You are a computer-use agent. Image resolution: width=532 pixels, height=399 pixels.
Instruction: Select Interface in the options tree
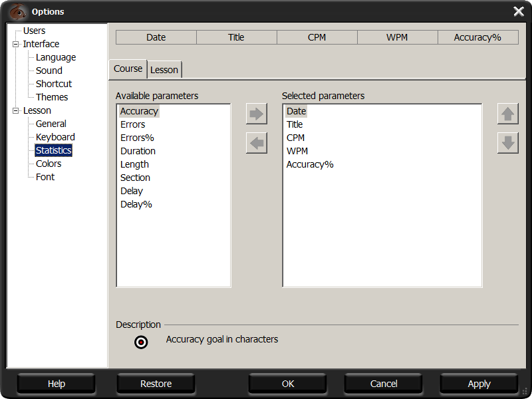pyautogui.click(x=41, y=44)
